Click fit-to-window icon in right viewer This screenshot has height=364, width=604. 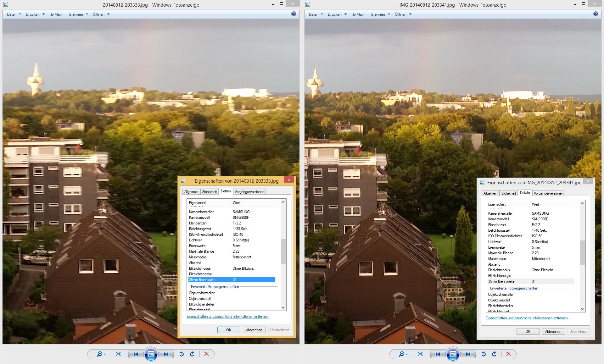(420, 354)
